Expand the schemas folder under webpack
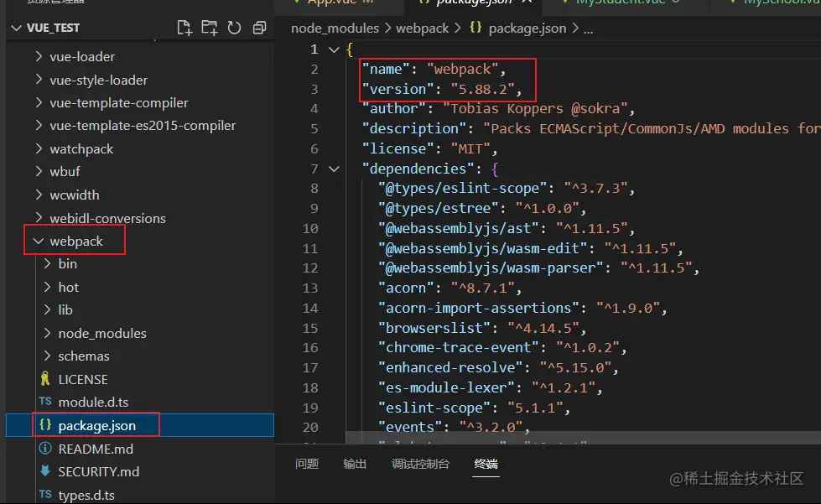821x504 pixels. tap(47, 356)
